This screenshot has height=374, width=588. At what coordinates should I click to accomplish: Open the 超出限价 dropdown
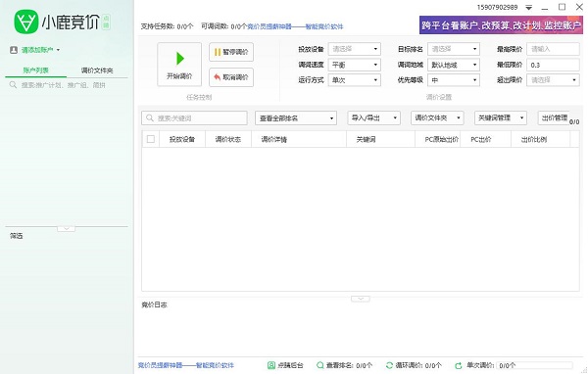click(x=553, y=80)
